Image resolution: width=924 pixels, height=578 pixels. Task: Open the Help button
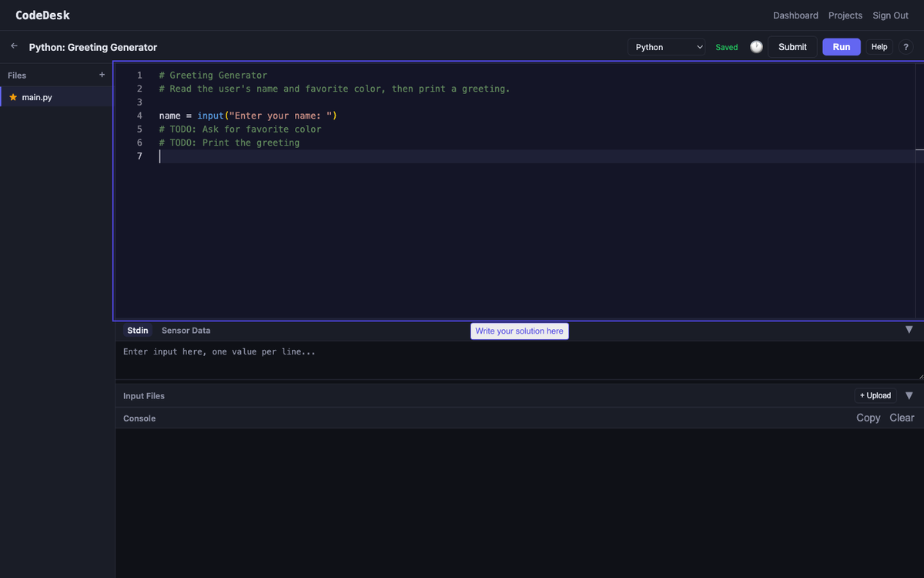click(879, 46)
